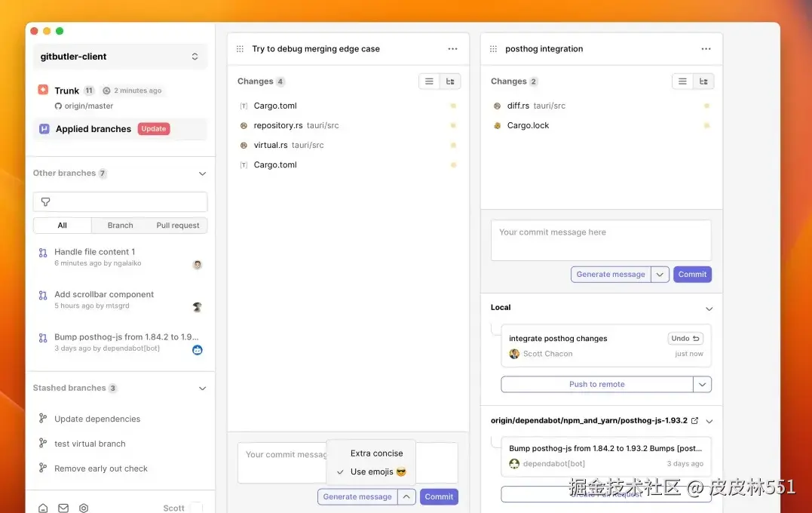Image resolution: width=812 pixels, height=513 pixels.
Task: Click the file icon next to Cargo.lock
Action: (x=497, y=125)
